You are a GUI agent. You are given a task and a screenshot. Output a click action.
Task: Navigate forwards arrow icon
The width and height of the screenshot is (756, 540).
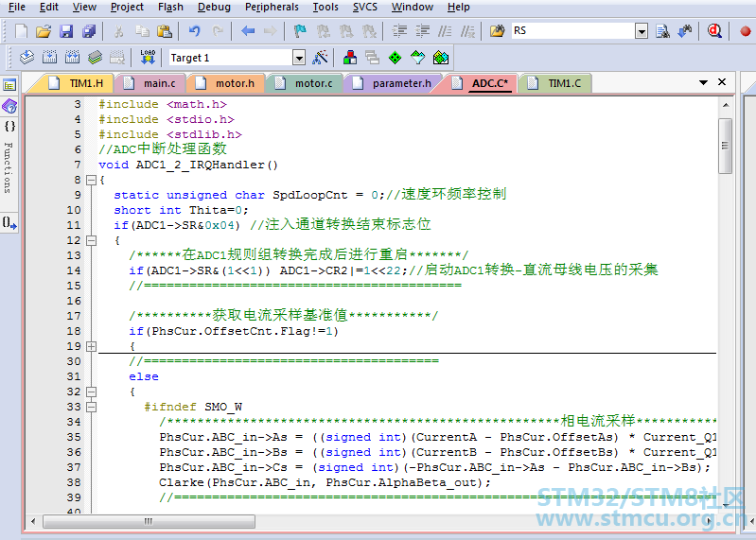pyautogui.click(x=270, y=31)
